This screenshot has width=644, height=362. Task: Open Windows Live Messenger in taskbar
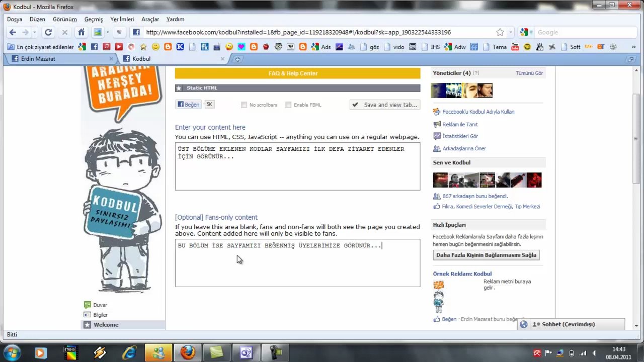[x=158, y=352]
